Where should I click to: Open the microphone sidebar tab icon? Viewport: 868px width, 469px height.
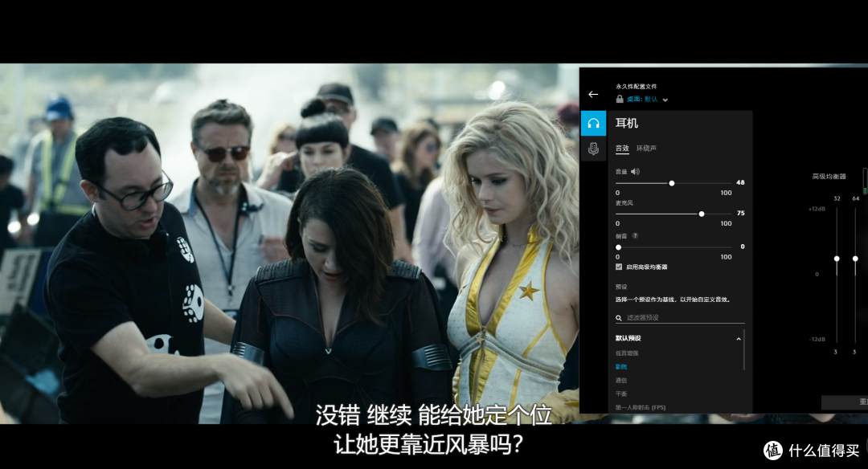tap(593, 149)
